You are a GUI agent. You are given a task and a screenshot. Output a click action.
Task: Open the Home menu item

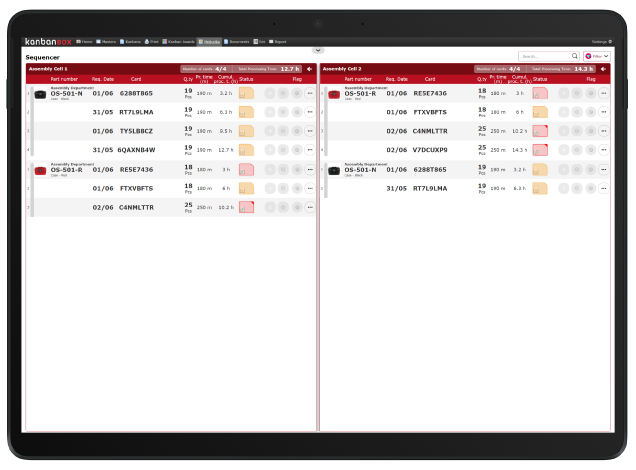click(x=85, y=42)
